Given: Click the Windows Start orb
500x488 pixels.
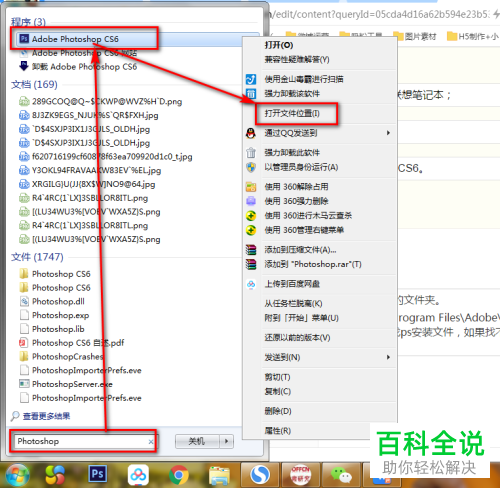Looking at the screenshot, I should (17, 475).
